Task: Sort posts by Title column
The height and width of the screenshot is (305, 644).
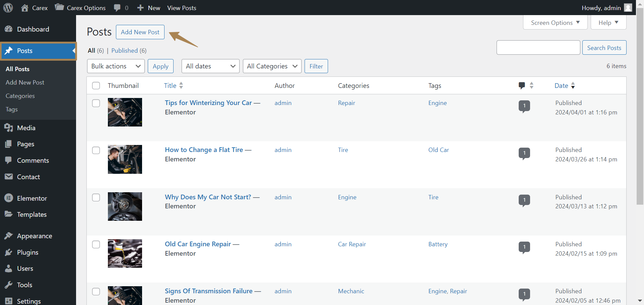Action: point(174,86)
